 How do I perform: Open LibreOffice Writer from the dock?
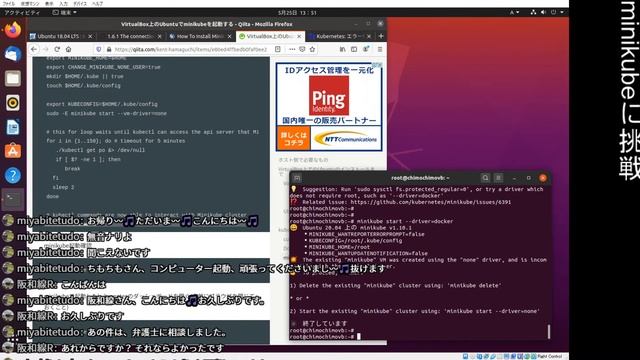click(x=13, y=127)
